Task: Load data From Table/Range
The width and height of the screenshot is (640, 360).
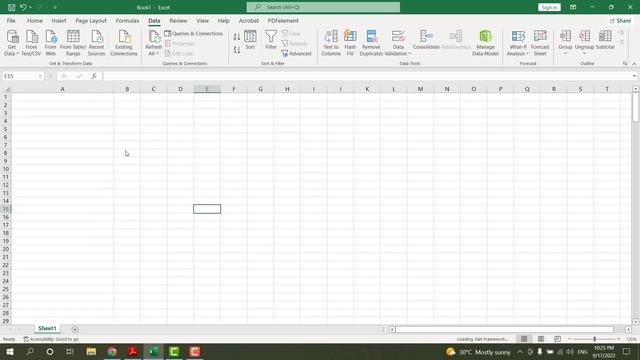Action: pos(73,42)
